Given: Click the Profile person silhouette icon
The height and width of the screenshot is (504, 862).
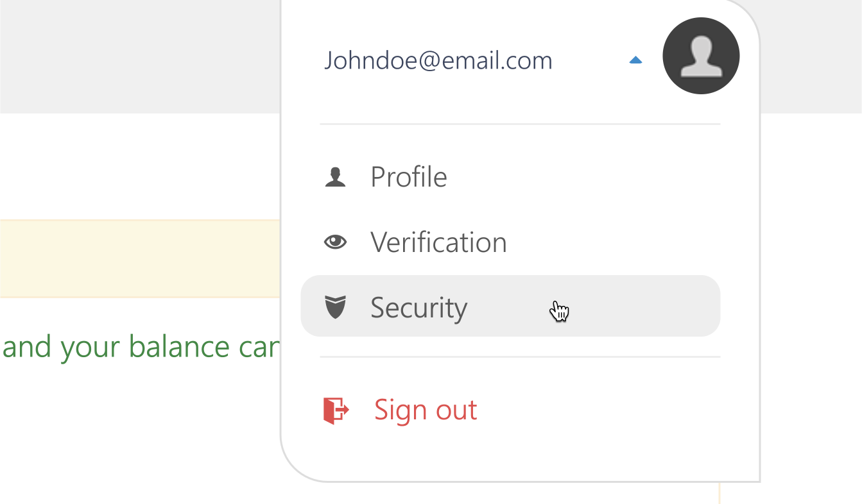Looking at the screenshot, I should 335,177.
